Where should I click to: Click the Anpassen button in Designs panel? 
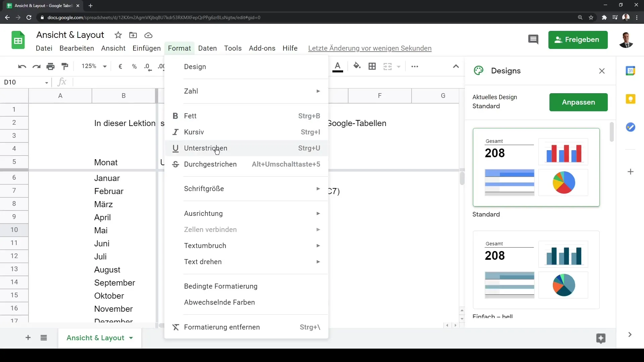(578, 102)
